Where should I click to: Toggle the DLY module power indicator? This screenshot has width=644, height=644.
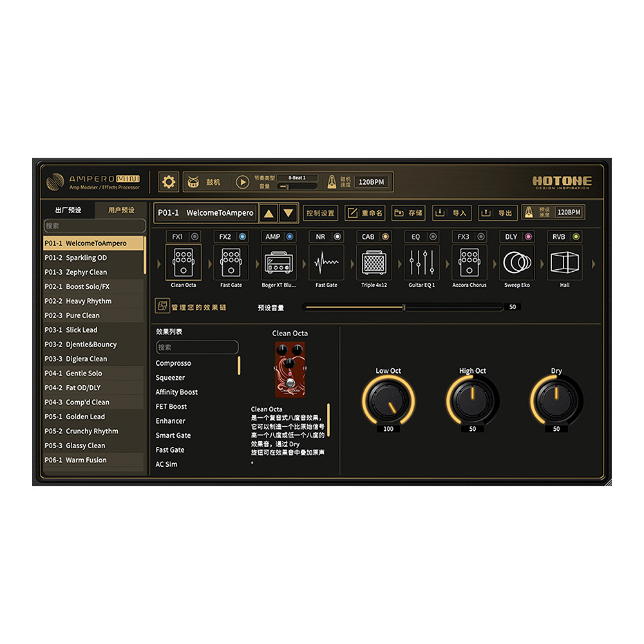pyautogui.click(x=528, y=237)
